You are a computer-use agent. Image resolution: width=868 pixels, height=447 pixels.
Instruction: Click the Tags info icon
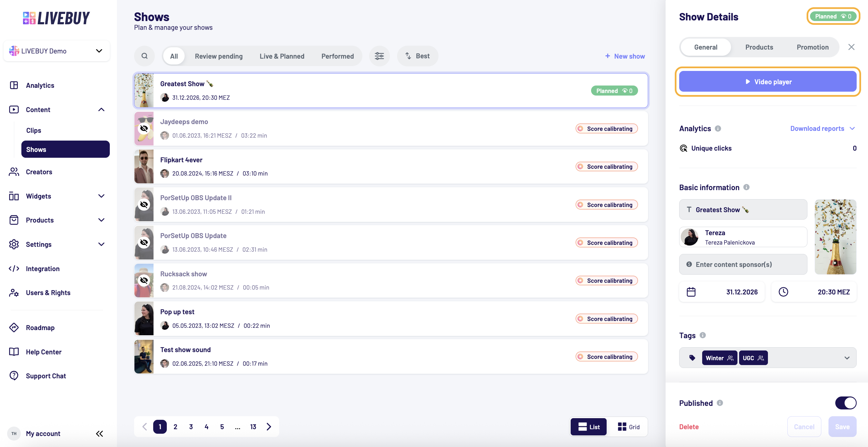[702, 335]
